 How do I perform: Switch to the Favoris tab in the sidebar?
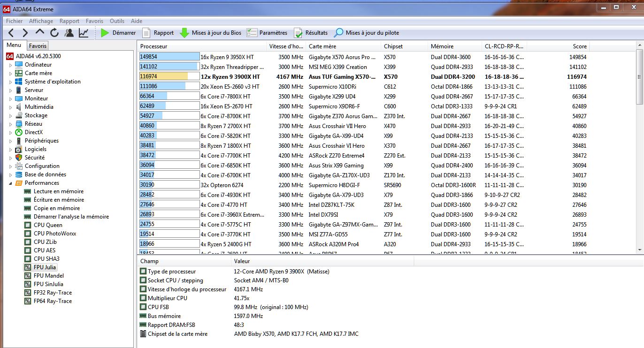(38, 46)
